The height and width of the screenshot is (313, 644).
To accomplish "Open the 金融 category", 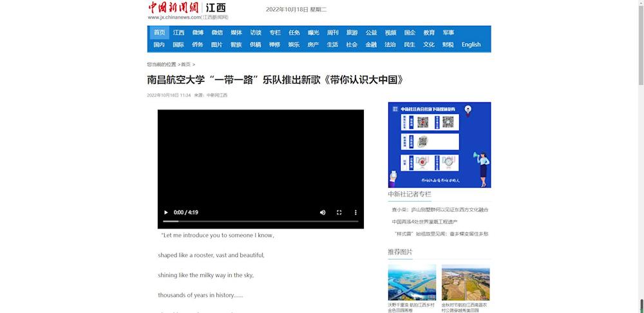I will pyautogui.click(x=371, y=45).
